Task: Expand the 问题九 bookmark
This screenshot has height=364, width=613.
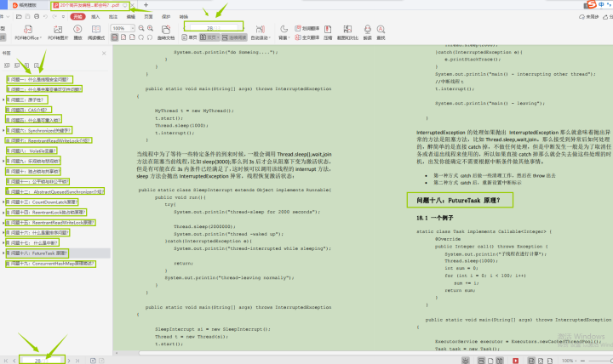Action: 3,161
